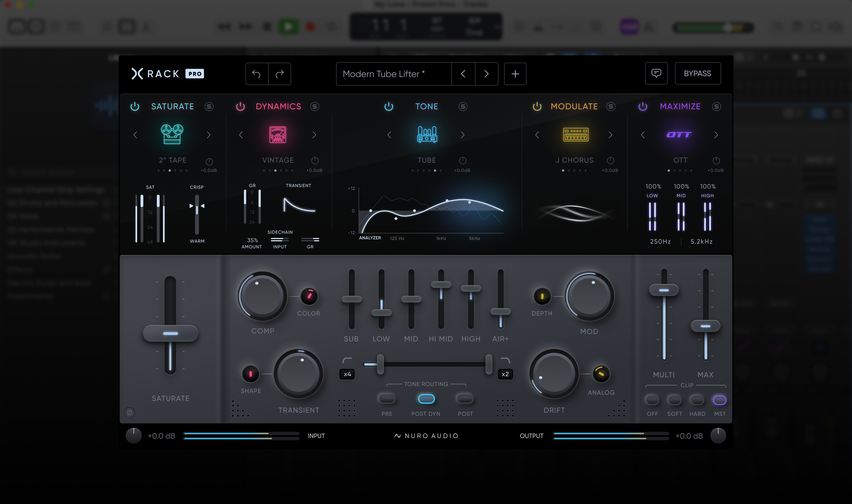Click the undo arrow icon
Image resolution: width=852 pixels, height=504 pixels.
pos(257,74)
